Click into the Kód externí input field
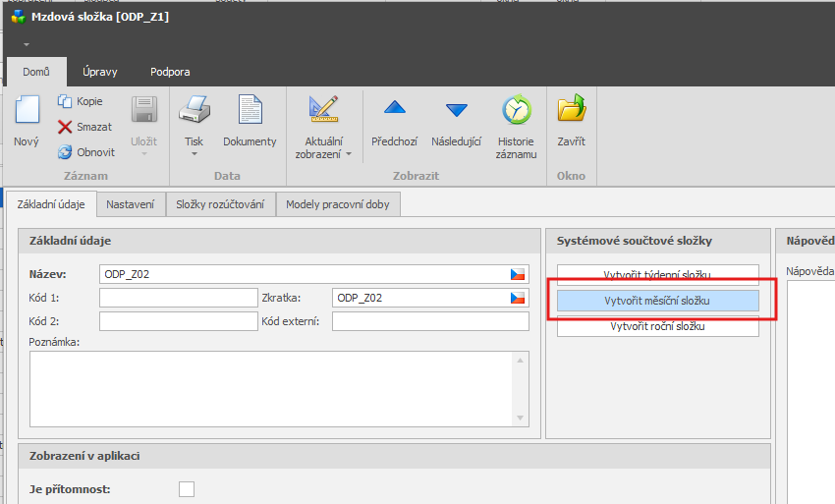Image resolution: width=835 pixels, height=504 pixels. [x=430, y=321]
